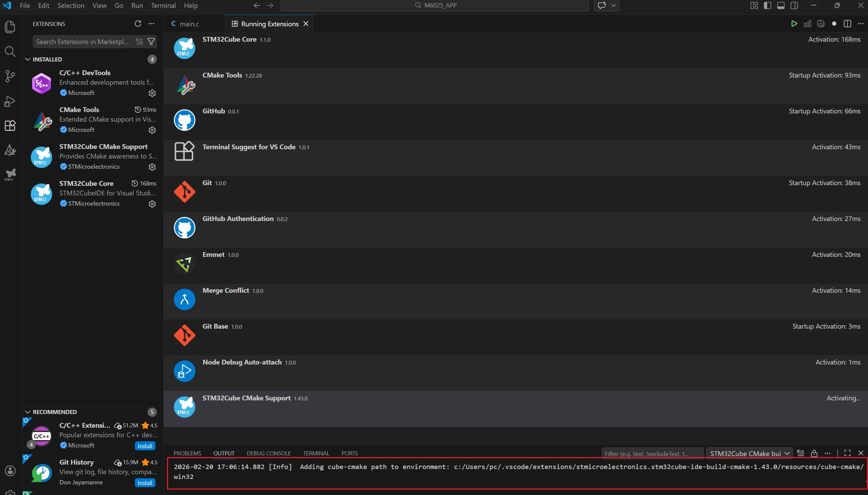
Task: Click the save extension host profile icon
Action: 821,24
